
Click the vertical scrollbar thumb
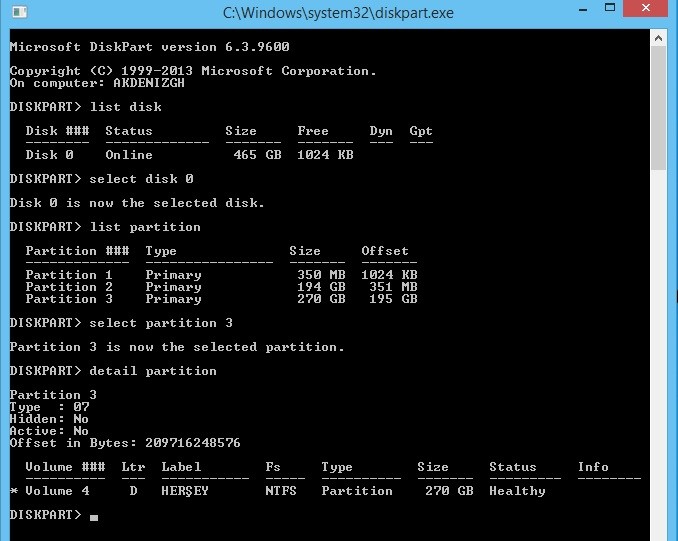tap(659, 108)
